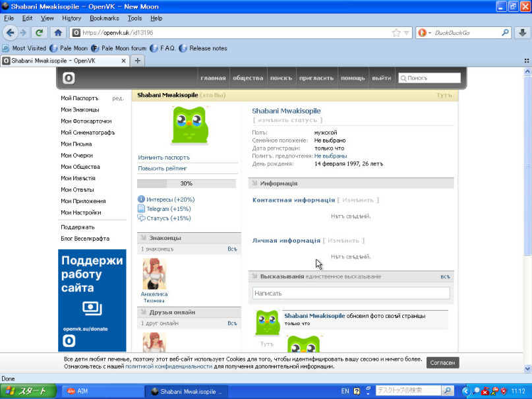Click the Статусъ (+15%) speech bubble icon

click(141, 218)
